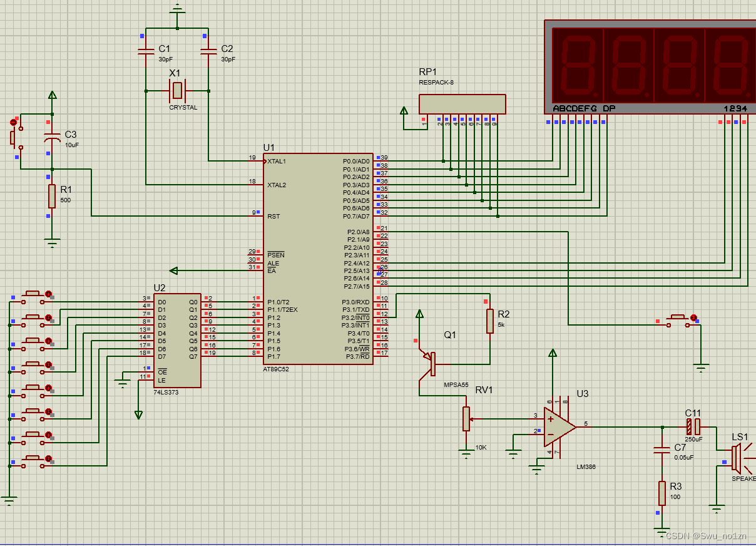
Task: Click the AT89C52 part label
Action: (276, 369)
